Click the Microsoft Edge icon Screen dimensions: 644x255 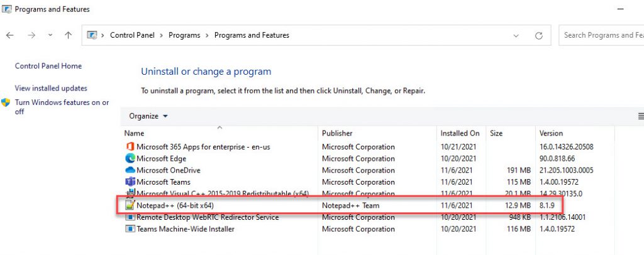coord(130,158)
